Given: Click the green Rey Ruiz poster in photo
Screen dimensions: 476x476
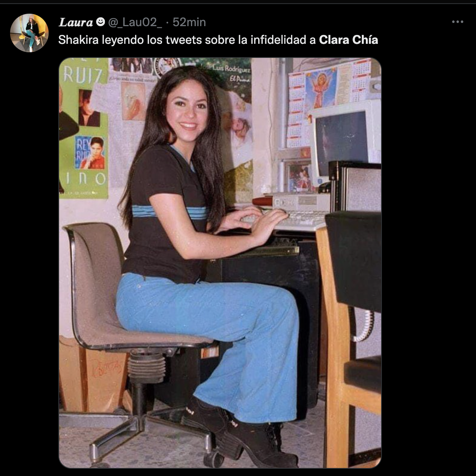Looking at the screenshot, I should click(84, 128).
